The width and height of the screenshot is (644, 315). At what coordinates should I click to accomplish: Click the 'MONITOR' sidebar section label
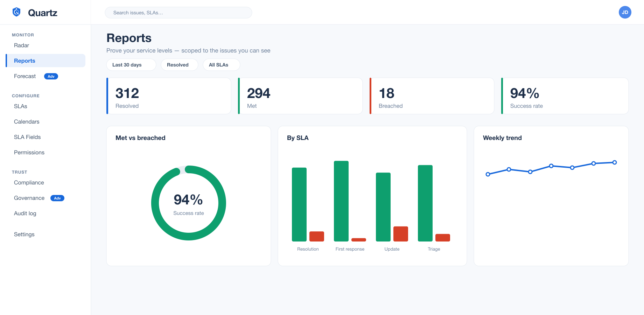click(x=23, y=35)
